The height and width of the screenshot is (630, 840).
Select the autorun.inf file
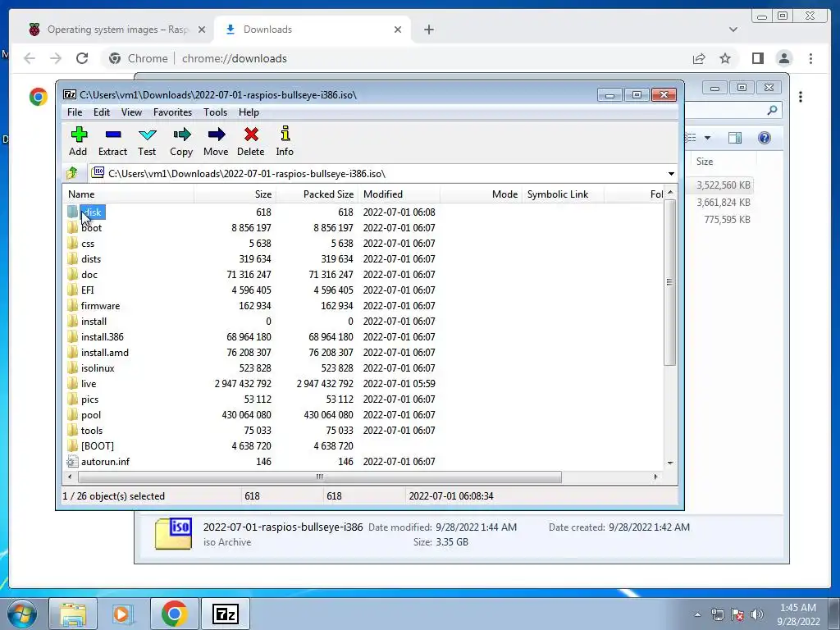105,461
